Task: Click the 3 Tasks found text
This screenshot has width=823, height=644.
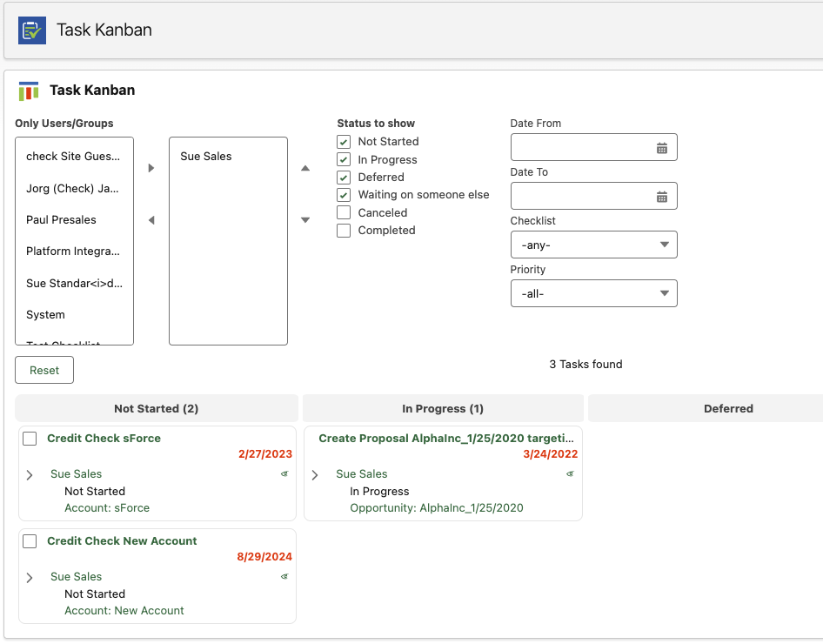Action: [585, 365]
